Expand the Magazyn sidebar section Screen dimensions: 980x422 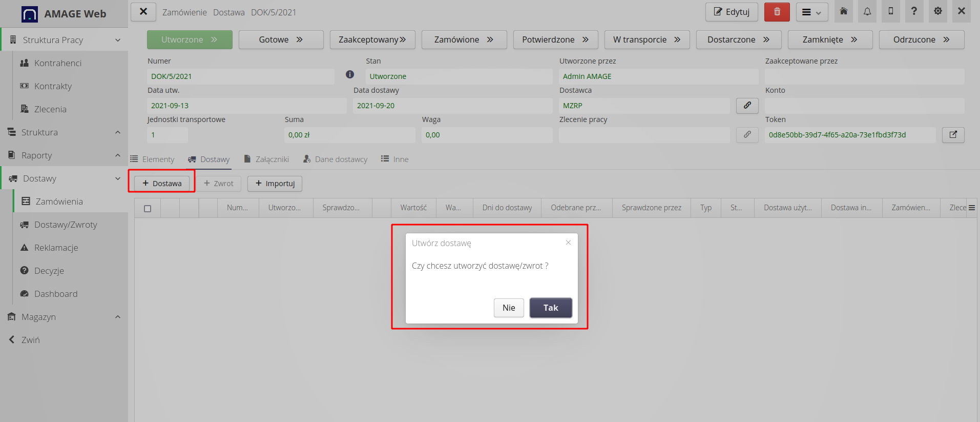pyautogui.click(x=118, y=317)
